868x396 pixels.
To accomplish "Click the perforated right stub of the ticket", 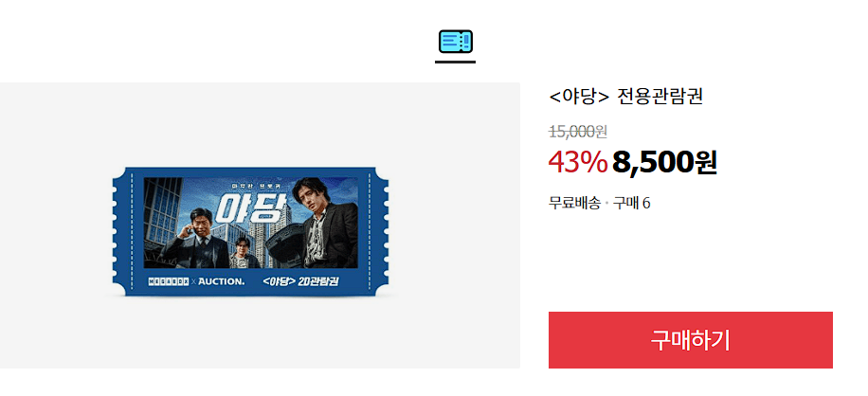I will pyautogui.click(x=379, y=231).
